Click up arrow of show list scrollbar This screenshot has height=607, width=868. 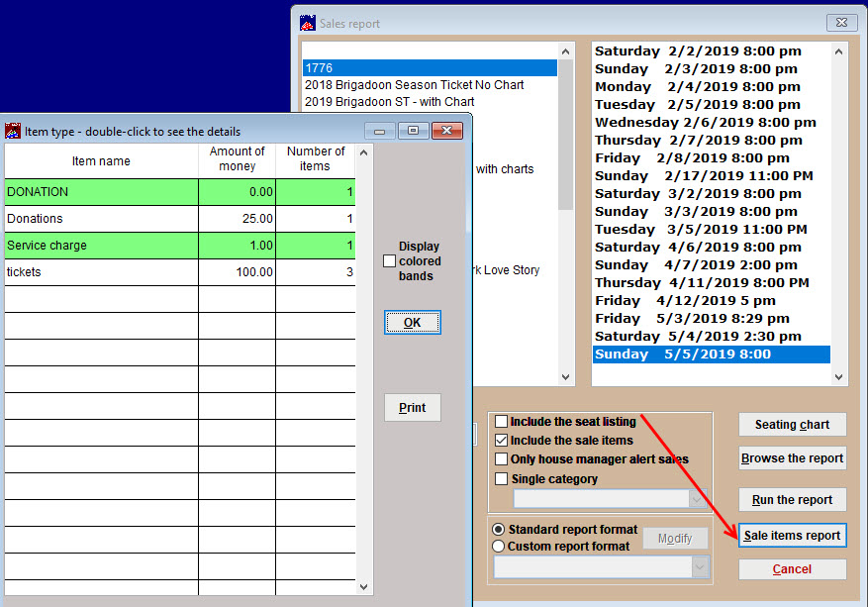(565, 52)
